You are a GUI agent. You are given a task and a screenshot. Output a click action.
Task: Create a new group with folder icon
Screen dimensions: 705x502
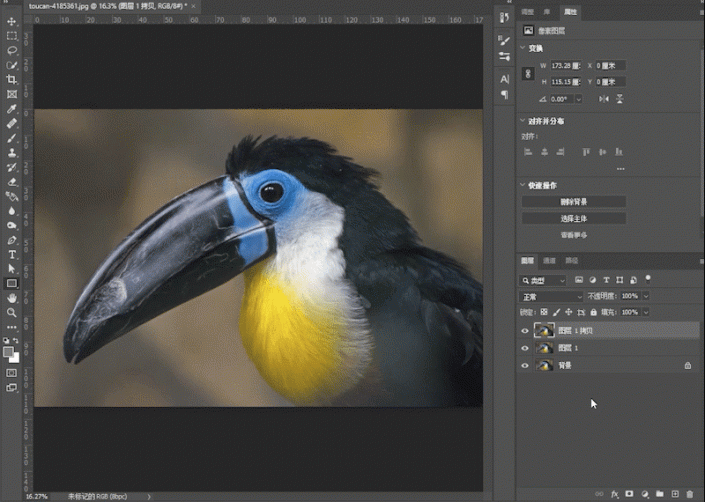(660, 494)
